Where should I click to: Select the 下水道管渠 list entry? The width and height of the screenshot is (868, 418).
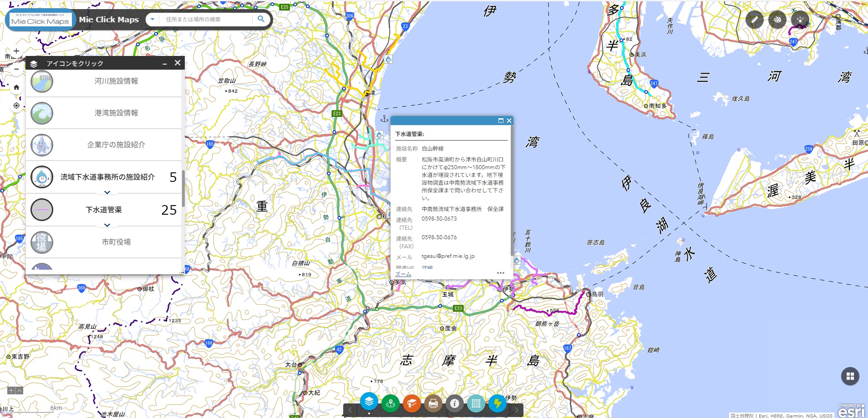[x=104, y=210]
